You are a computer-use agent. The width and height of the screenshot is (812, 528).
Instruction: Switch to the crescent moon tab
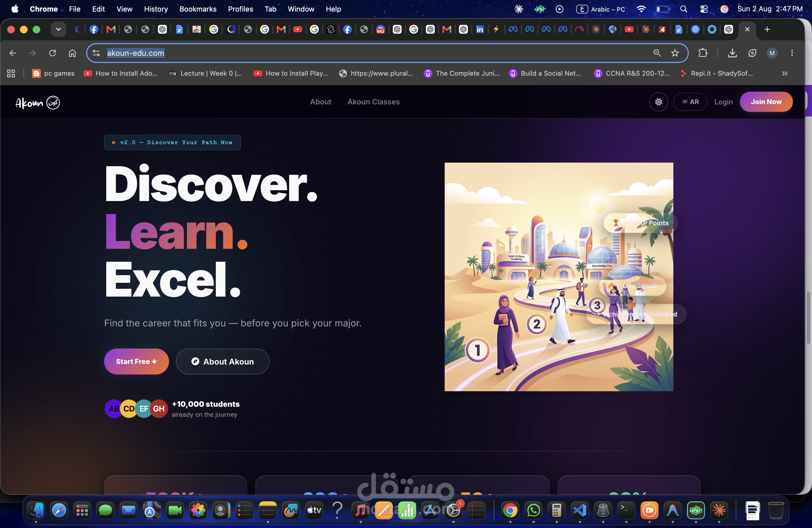231,29
